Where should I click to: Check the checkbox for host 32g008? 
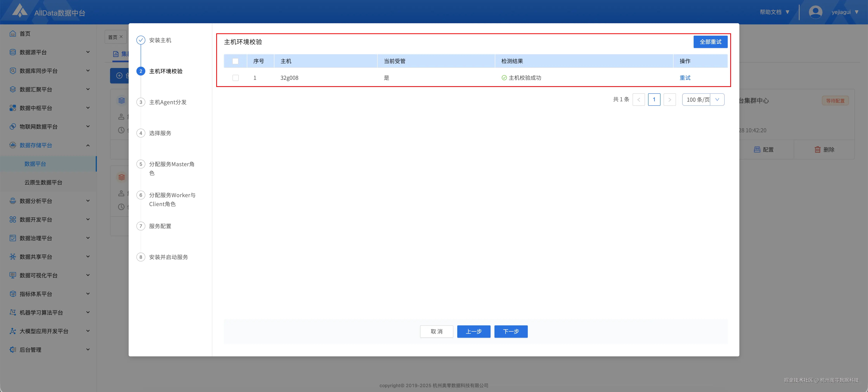[x=235, y=78]
